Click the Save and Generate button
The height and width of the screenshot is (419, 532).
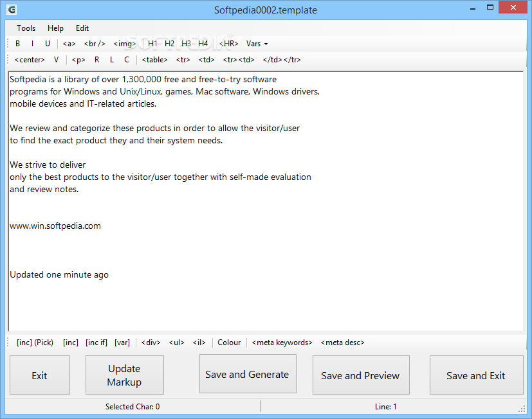(x=248, y=374)
